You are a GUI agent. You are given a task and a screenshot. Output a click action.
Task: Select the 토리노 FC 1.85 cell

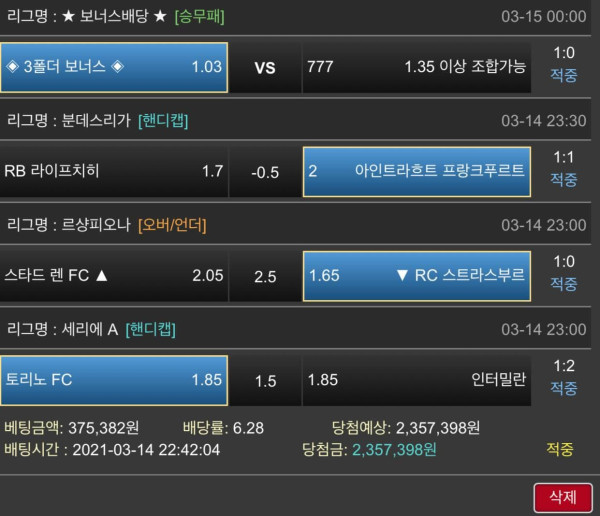click(114, 380)
